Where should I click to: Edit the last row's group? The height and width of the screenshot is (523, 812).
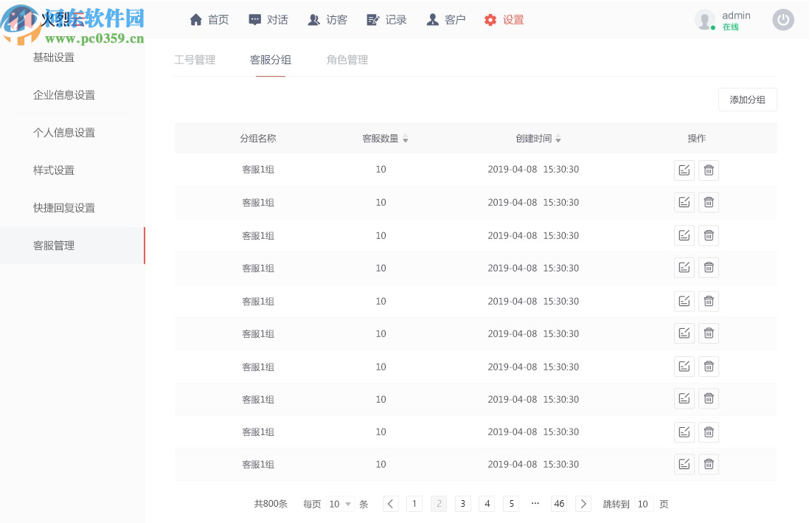[x=684, y=465]
